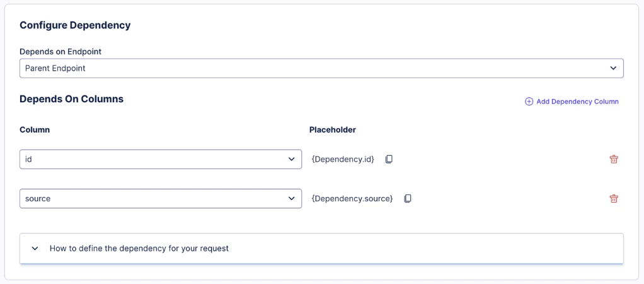Viewport: 644px width, 284px height.
Task: Click the chevron arrow in the id dropdown
Action: click(291, 159)
